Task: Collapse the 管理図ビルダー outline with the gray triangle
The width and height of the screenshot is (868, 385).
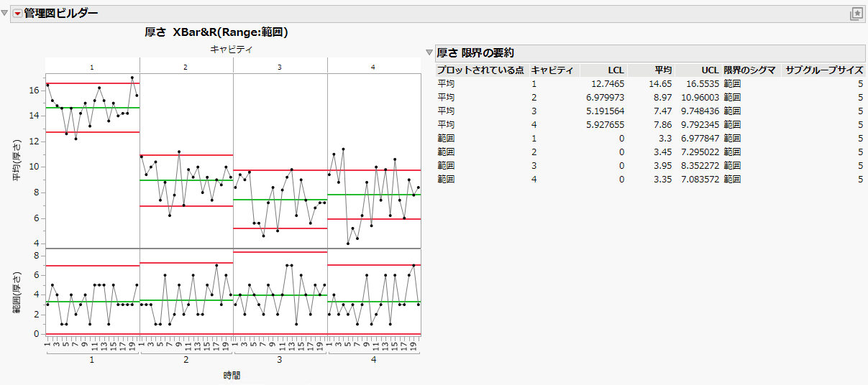Action: 6,14
